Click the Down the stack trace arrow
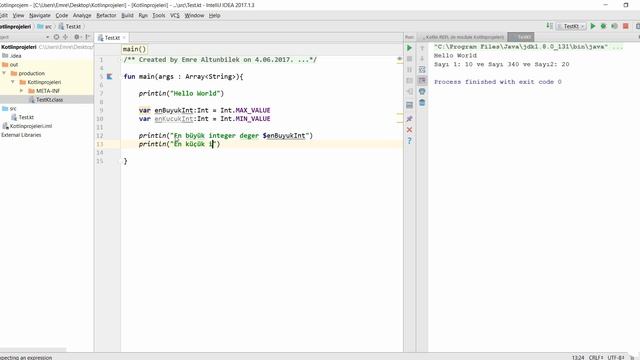The image size is (640, 360). pos(422,59)
